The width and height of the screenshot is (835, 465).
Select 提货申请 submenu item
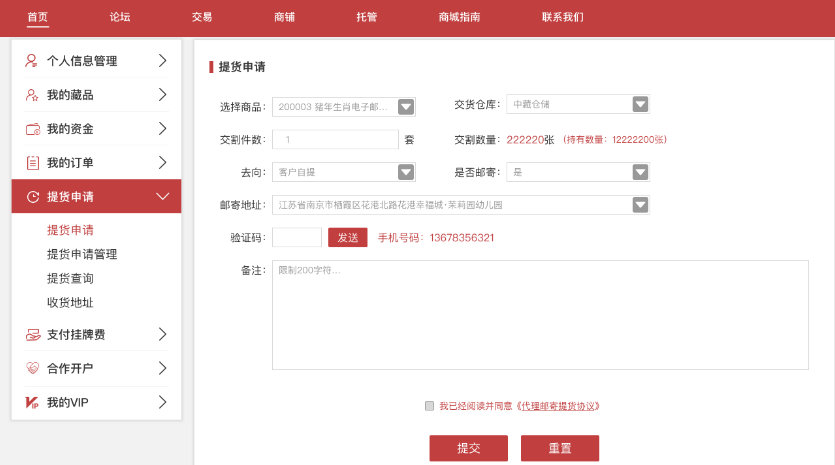(70, 230)
